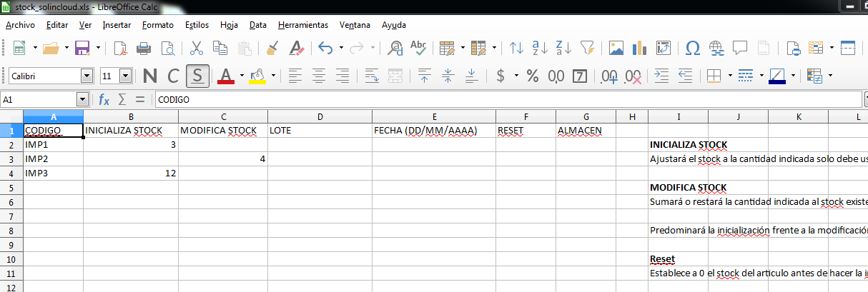Open Find and Replace
Screen dimensions: 868x292
[x=395, y=49]
